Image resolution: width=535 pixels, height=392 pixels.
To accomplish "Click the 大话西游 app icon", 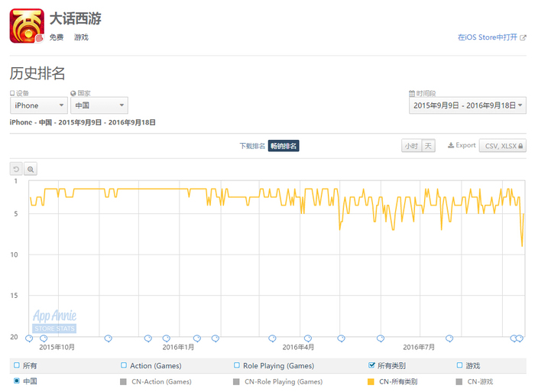I will point(27,26).
